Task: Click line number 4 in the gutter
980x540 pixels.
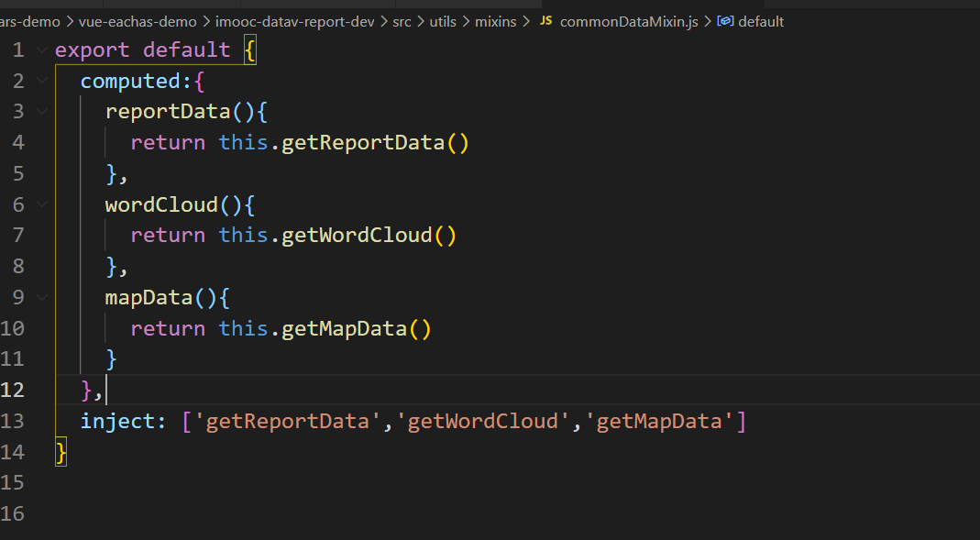Action: (x=18, y=143)
